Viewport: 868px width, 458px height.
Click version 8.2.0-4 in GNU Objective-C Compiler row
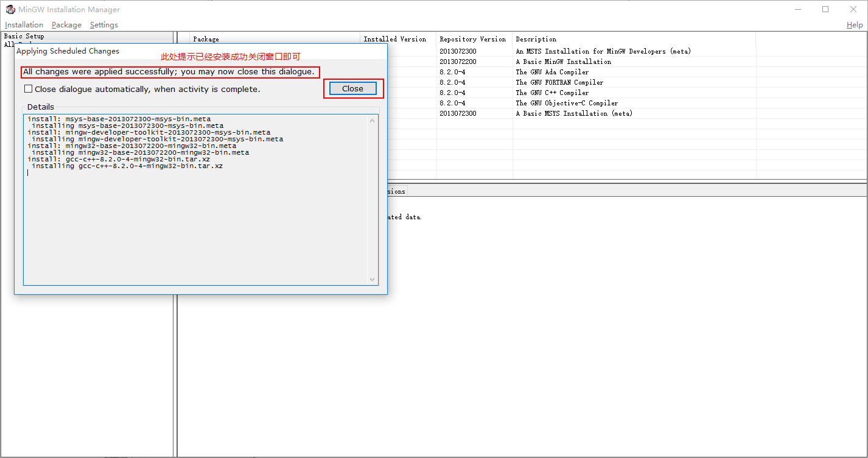pyautogui.click(x=452, y=103)
